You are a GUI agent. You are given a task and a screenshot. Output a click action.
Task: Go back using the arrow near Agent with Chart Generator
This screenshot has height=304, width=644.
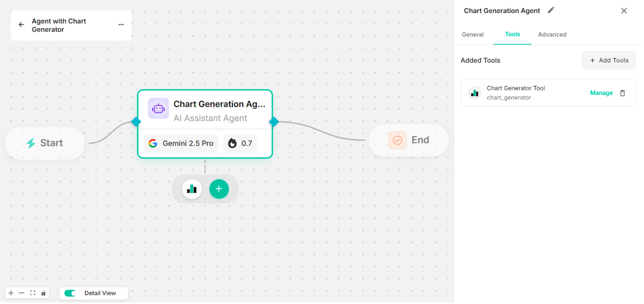[x=21, y=25]
